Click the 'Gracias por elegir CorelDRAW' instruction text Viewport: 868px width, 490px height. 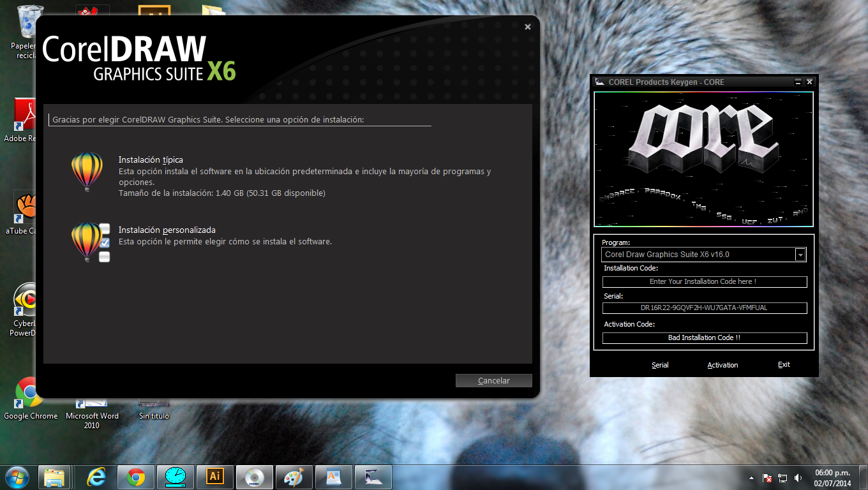[x=208, y=119]
